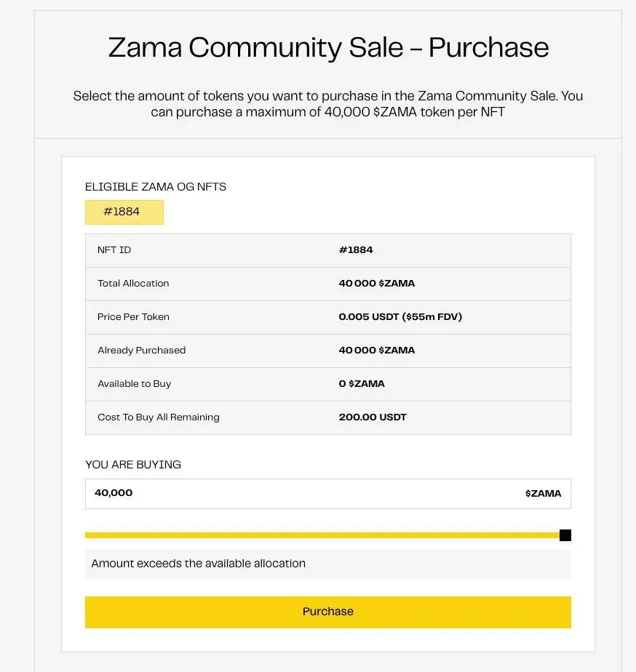This screenshot has width=636, height=672.
Task: Click the 'Zama Community Sale – Purchase' heading
Action: pyautogui.click(x=328, y=48)
